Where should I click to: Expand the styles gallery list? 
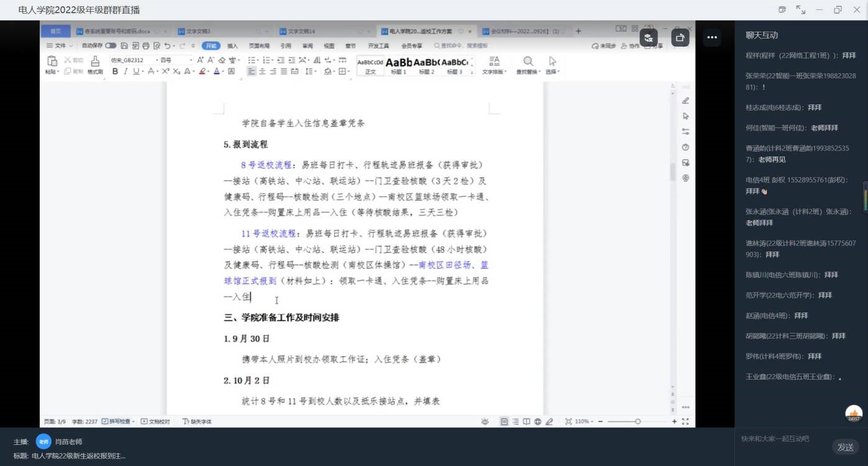click(x=472, y=71)
